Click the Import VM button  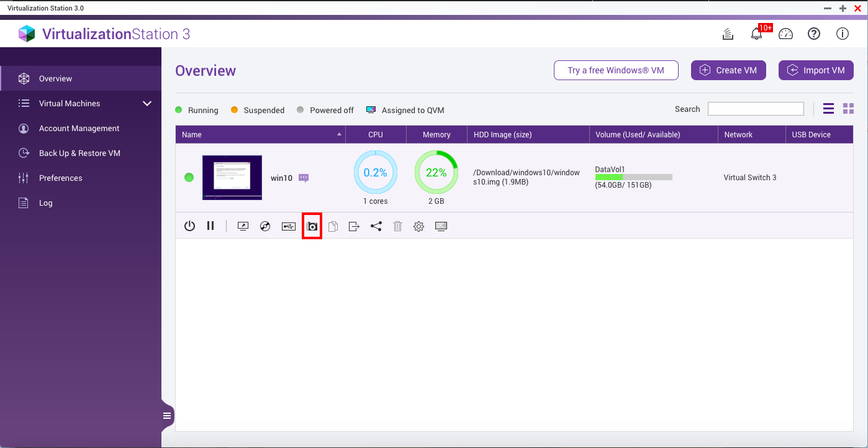(x=816, y=70)
